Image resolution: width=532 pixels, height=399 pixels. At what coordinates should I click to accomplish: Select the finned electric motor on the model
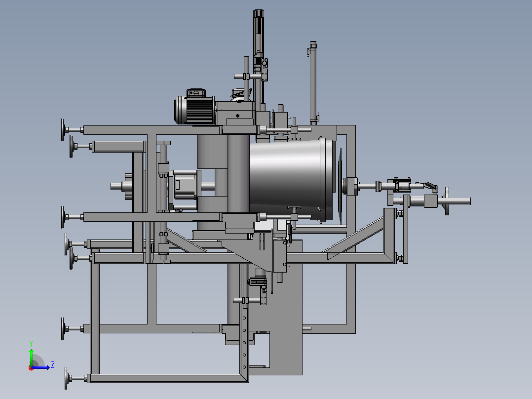pos(194,107)
